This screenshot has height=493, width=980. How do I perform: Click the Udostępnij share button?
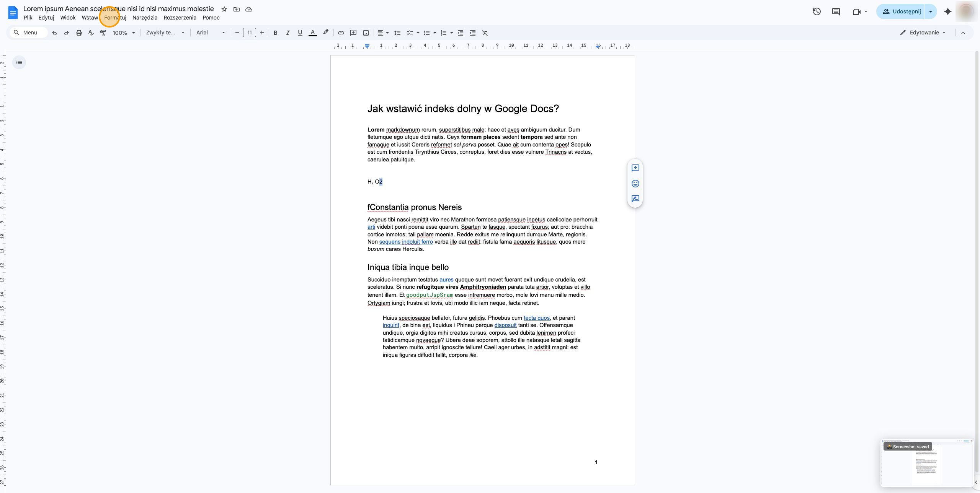pyautogui.click(x=901, y=11)
